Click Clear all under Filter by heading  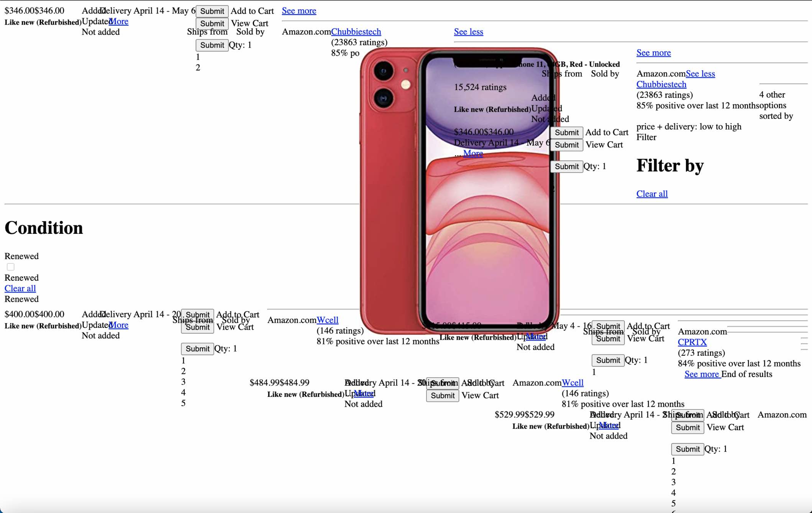(652, 194)
